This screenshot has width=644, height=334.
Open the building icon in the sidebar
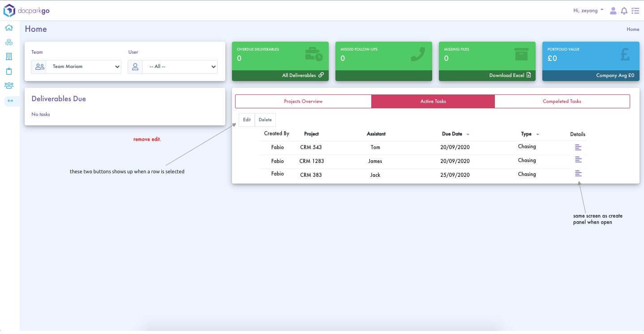point(9,56)
